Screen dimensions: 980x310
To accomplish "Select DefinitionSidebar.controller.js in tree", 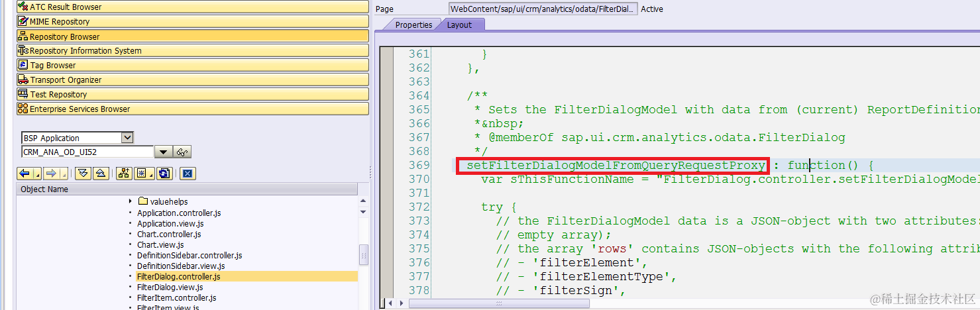I will pyautogui.click(x=190, y=255).
